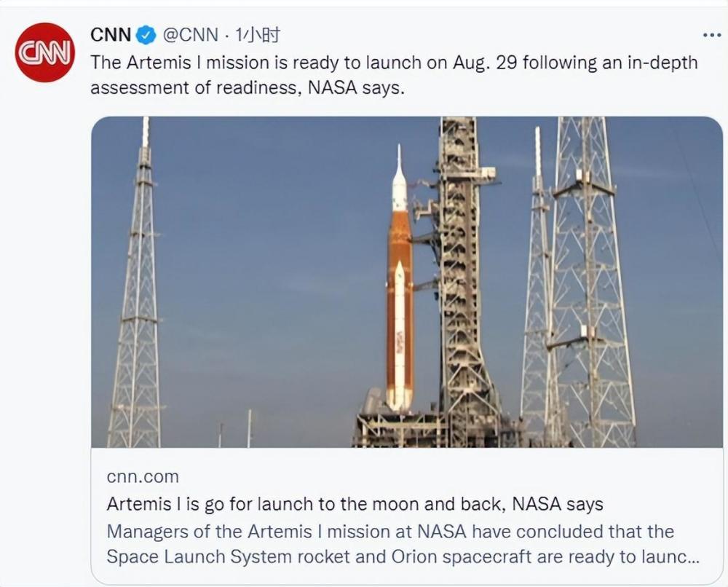The width and height of the screenshot is (728, 587).
Task: Open headline "Artemis I is go for launch"
Action: click(355, 504)
